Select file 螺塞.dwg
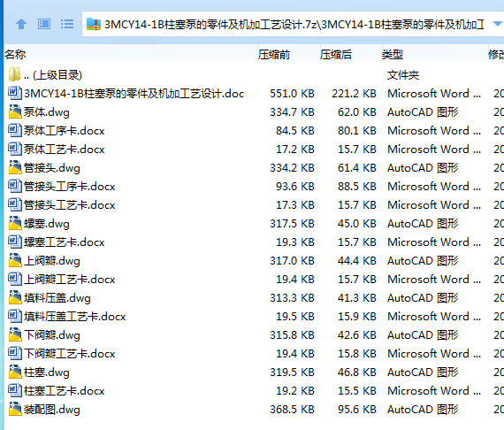 (47, 224)
